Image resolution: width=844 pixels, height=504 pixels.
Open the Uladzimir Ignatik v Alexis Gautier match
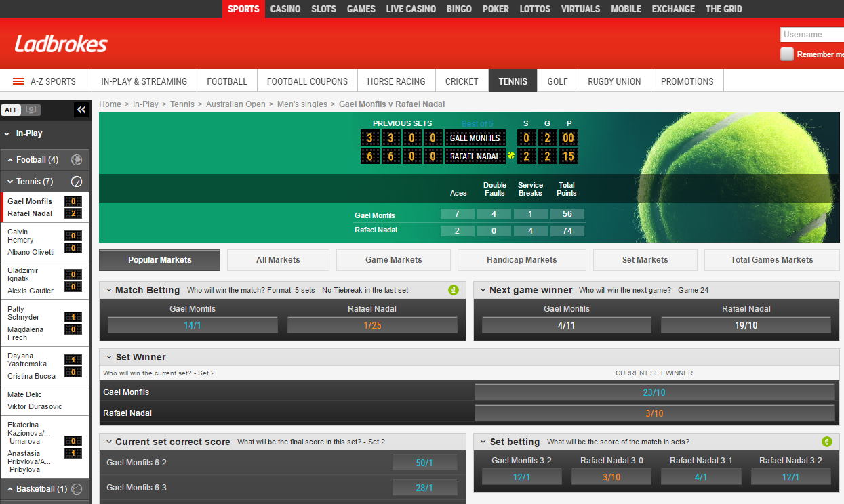[x=45, y=280]
